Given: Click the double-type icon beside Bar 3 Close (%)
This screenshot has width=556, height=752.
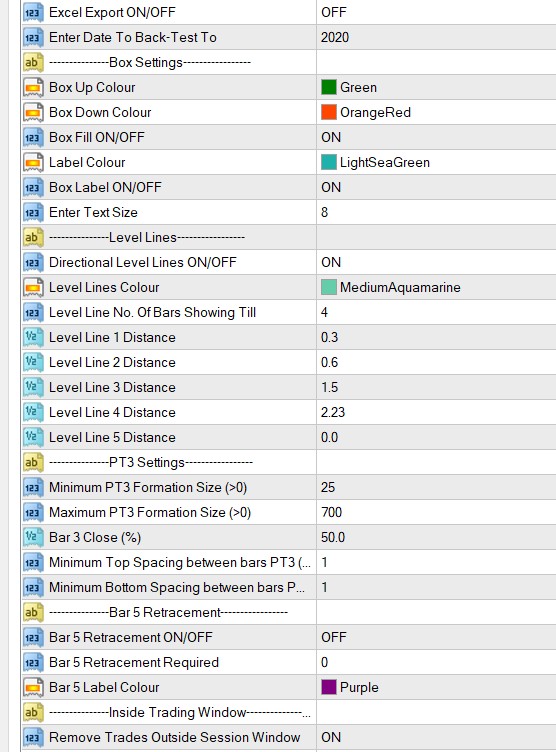Looking at the screenshot, I should pyautogui.click(x=33, y=537).
